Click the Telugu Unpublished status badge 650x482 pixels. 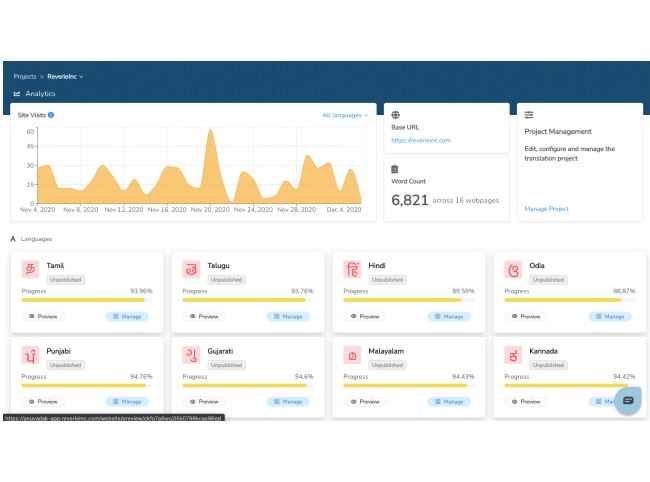pos(226,280)
